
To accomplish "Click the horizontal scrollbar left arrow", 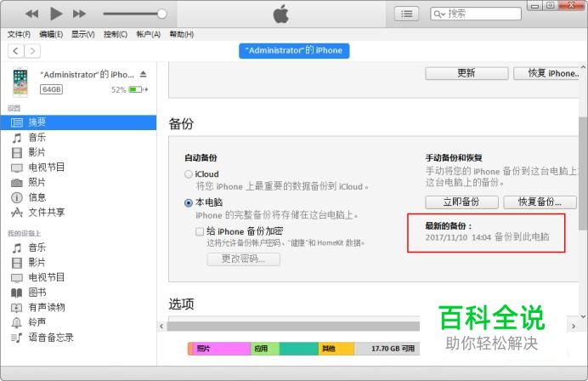I will [161, 327].
